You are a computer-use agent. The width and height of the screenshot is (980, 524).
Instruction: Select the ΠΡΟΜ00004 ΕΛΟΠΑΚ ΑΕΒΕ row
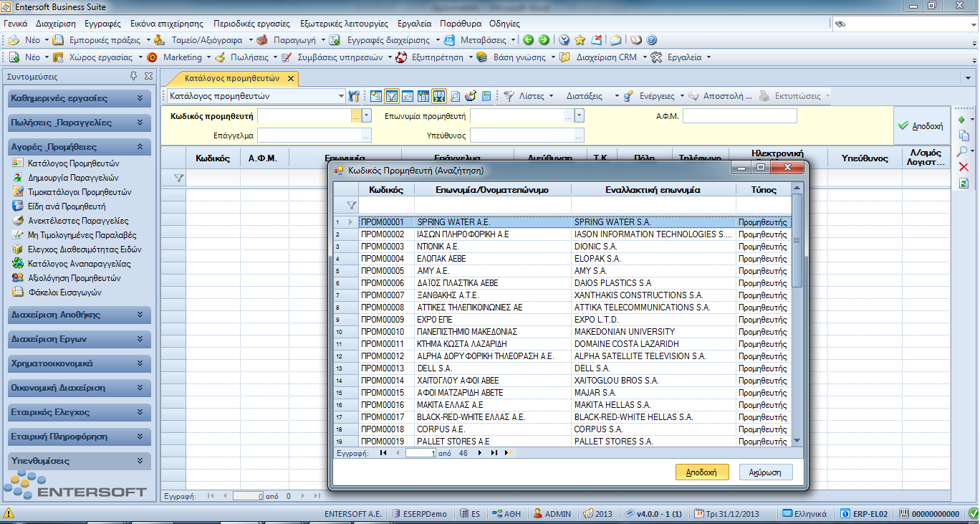(562, 259)
